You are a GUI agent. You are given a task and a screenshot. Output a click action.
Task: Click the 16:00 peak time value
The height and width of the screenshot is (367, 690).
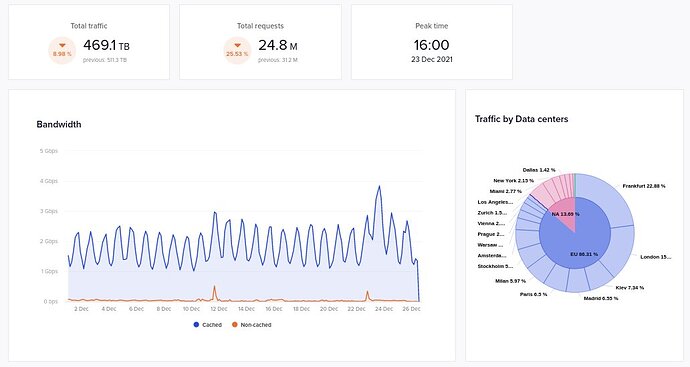click(431, 45)
